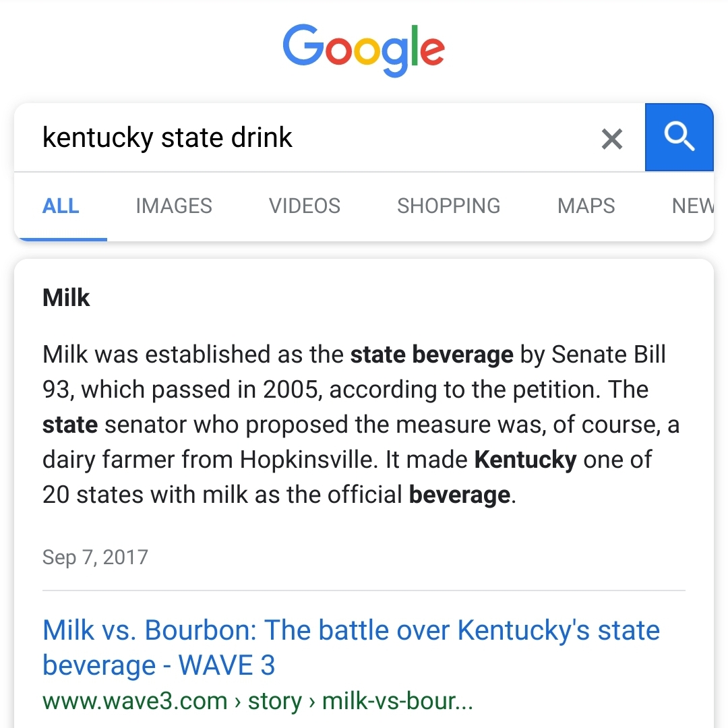Open the NEWS tab on the right
The height and width of the screenshot is (728, 728).
[693, 206]
